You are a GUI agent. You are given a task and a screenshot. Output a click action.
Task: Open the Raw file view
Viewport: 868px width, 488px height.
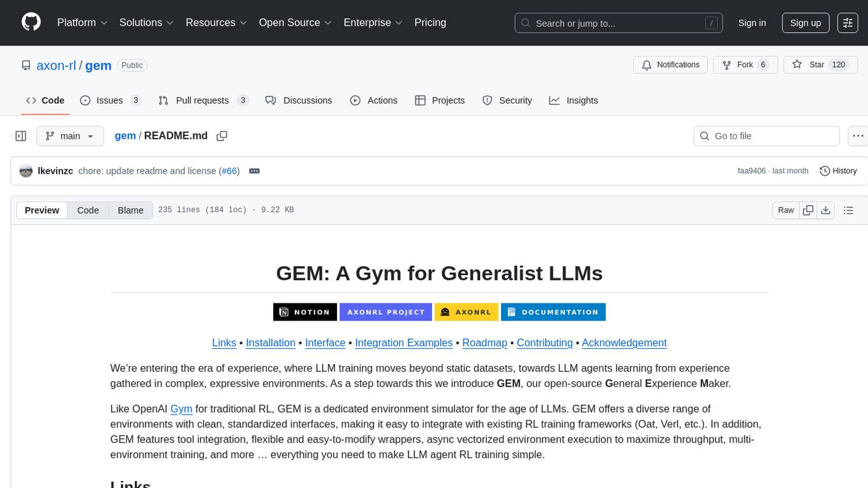click(786, 210)
